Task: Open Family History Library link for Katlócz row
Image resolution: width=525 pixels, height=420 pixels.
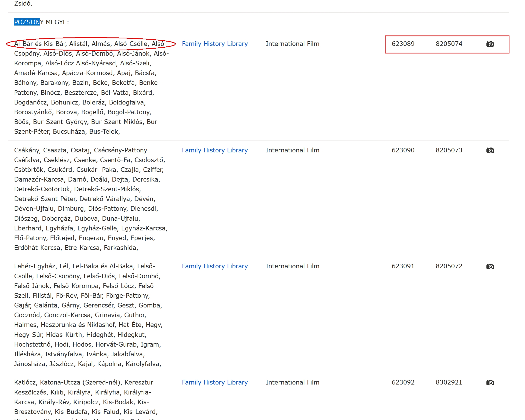Action: click(215, 382)
